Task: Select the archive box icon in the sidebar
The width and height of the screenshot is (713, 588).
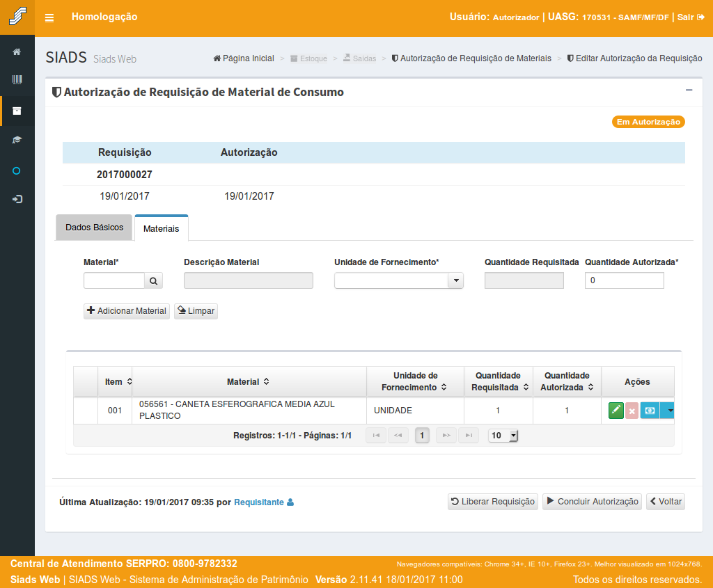Action: pos(17,111)
